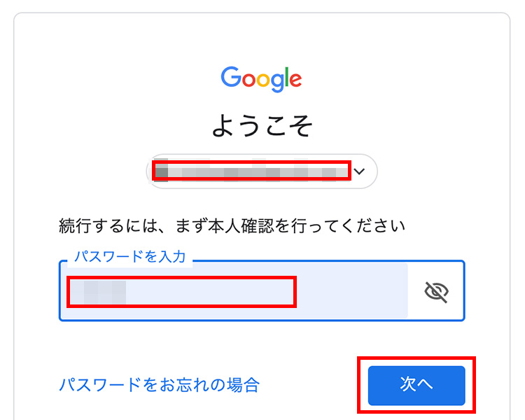Open the パスワードをお忘れの場合 link
The height and width of the screenshot is (420, 525).
(159, 384)
